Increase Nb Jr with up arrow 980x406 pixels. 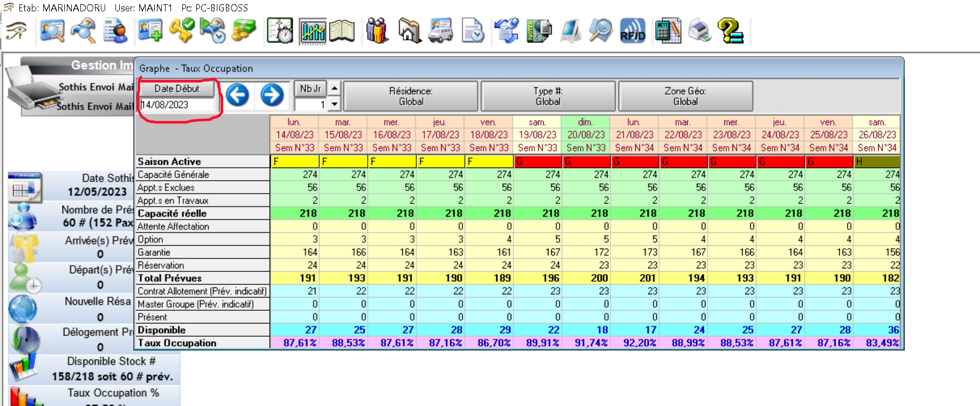coord(335,88)
